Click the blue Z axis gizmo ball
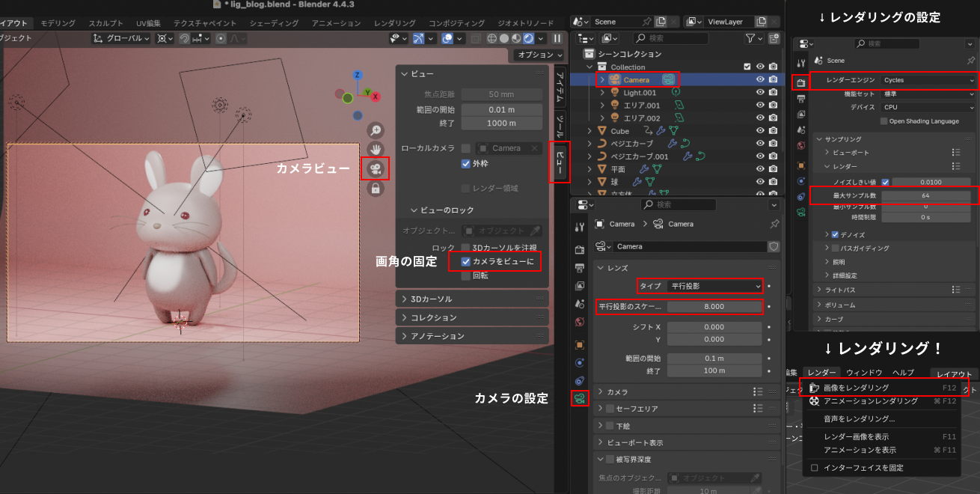Viewport: 980px width, 494px height. [x=358, y=75]
